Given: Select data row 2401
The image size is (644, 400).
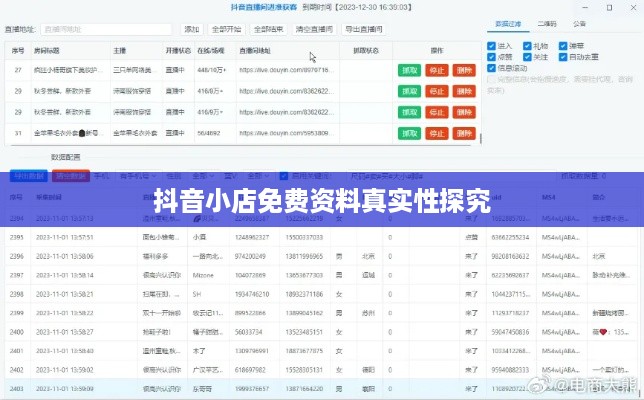Looking at the screenshot, I should (322, 351).
